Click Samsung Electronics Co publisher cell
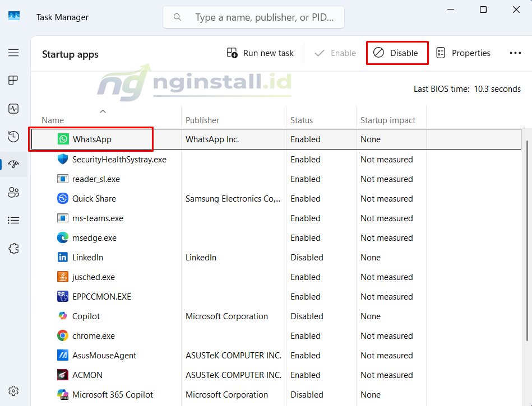532x406 pixels. [x=233, y=199]
